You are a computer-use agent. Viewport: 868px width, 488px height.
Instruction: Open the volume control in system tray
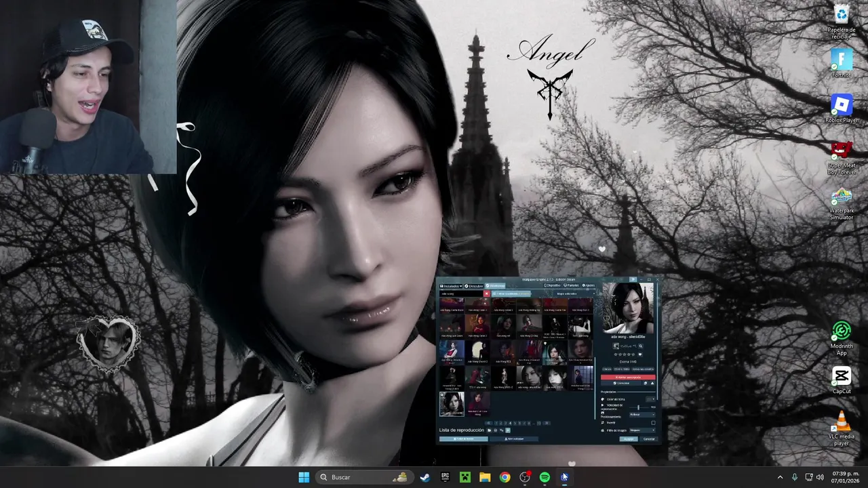tap(820, 477)
